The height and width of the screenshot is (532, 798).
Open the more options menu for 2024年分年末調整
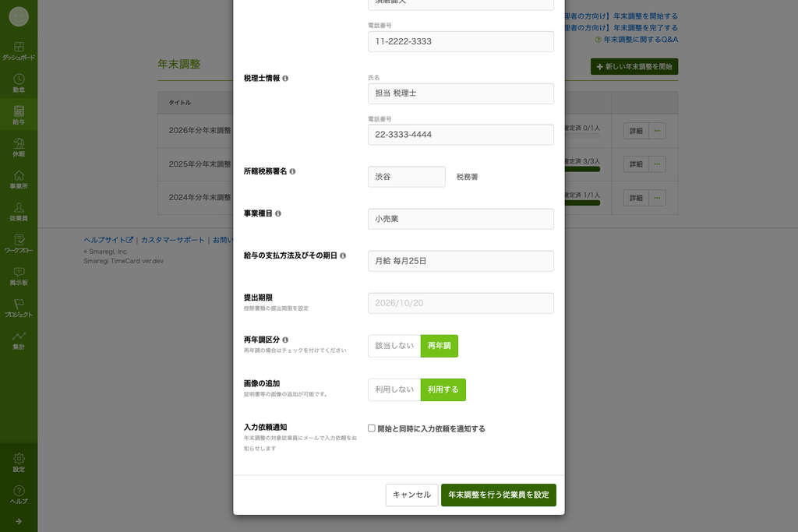[x=657, y=197]
